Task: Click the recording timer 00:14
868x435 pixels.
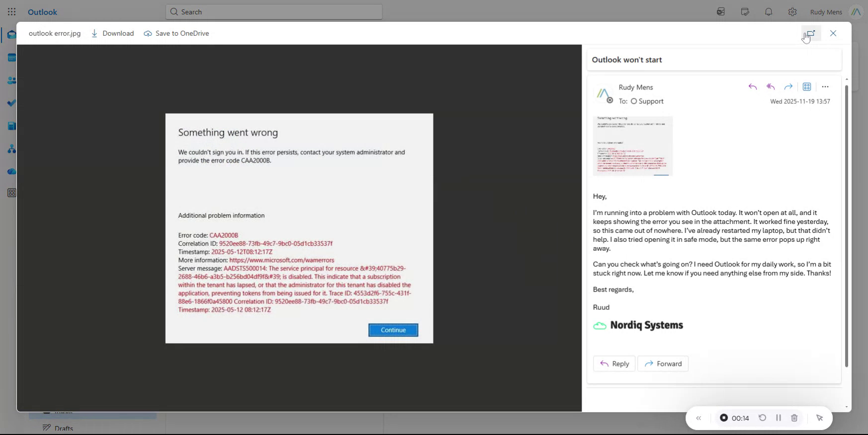Action: pos(740,418)
